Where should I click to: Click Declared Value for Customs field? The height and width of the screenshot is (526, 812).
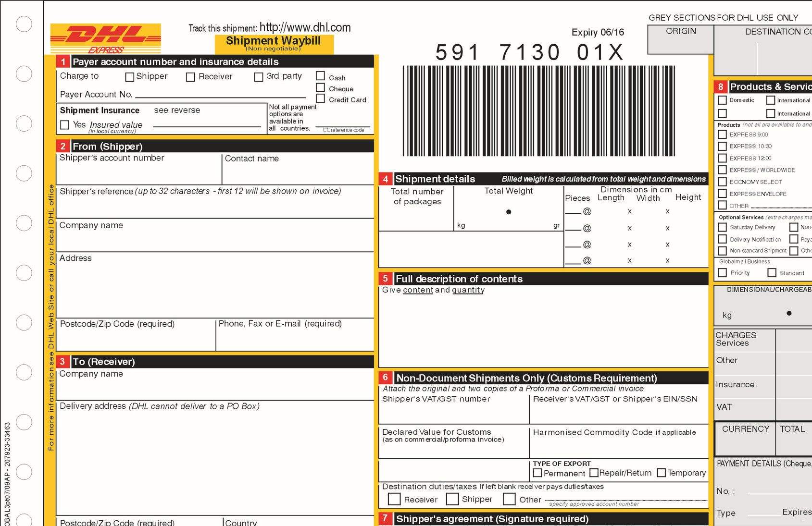pos(454,441)
